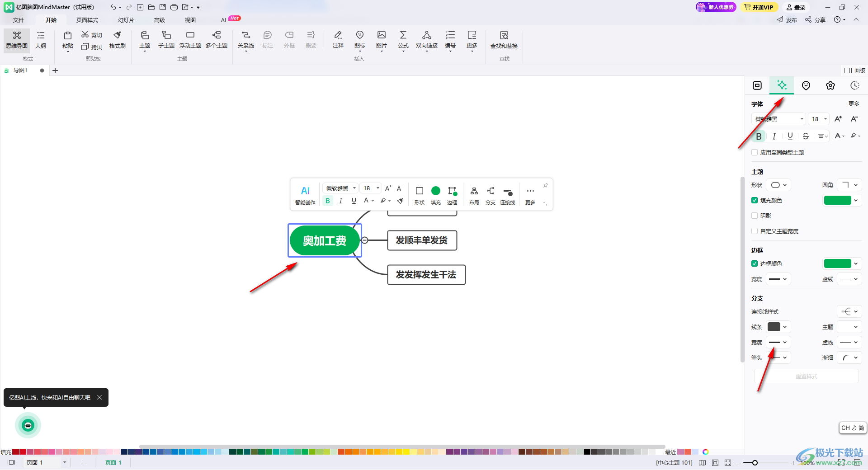Add a 关系线 relationship line
This screenshot has height=470, width=868.
246,40
